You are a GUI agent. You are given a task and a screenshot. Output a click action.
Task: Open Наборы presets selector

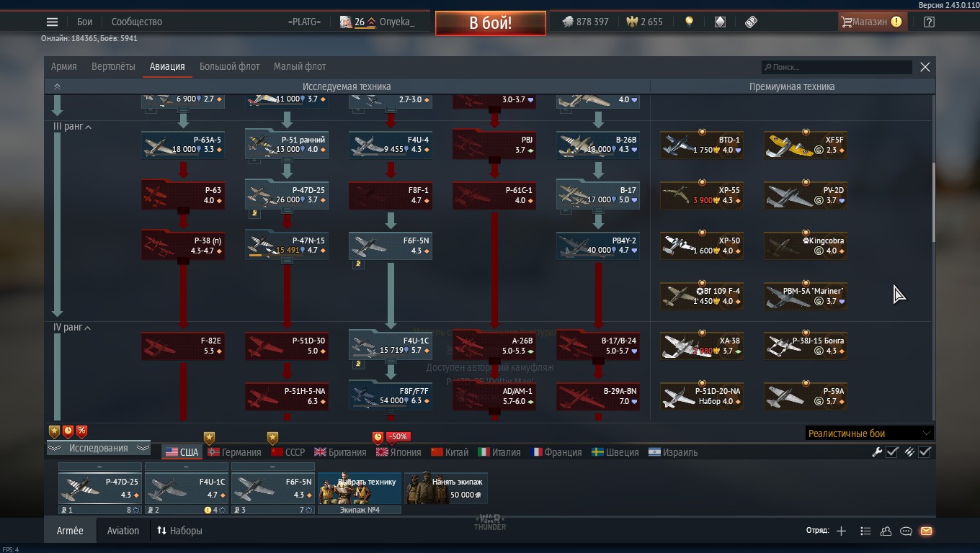(x=180, y=531)
